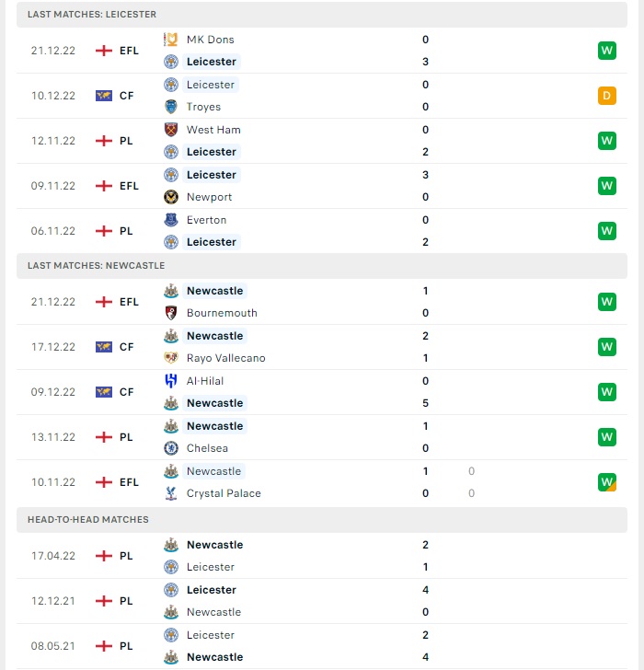Open the Head-to-Head Matches section header
The height and width of the screenshot is (670, 644).
point(322,520)
